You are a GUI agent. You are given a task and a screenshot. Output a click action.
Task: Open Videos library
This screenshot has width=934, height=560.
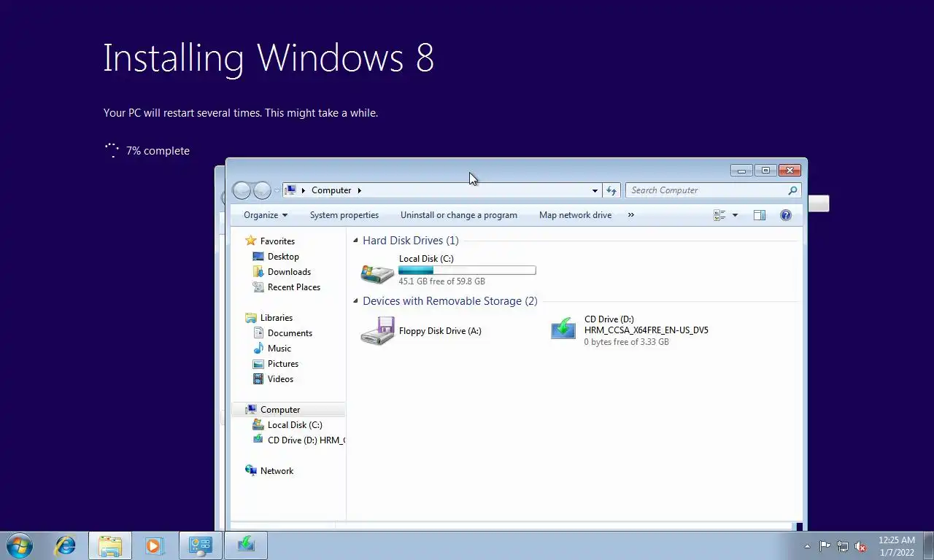coord(280,379)
